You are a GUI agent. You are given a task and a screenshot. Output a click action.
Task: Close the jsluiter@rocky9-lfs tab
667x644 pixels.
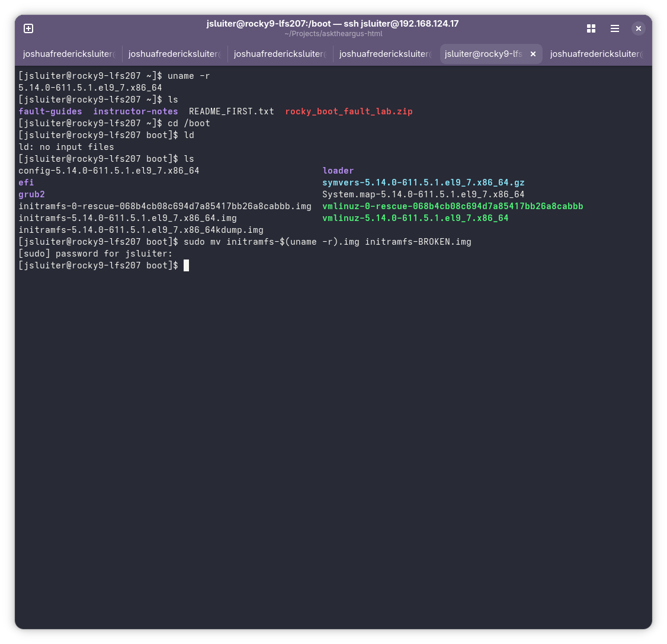coord(533,54)
